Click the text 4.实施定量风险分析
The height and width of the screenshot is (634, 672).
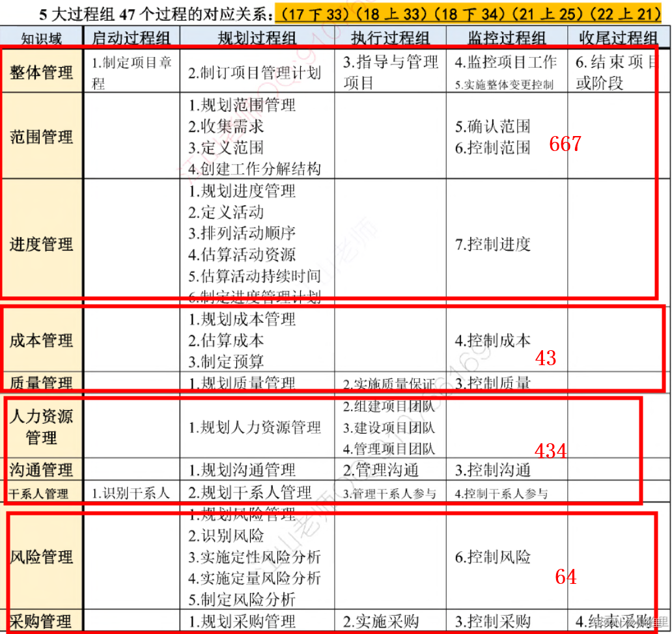(x=255, y=578)
